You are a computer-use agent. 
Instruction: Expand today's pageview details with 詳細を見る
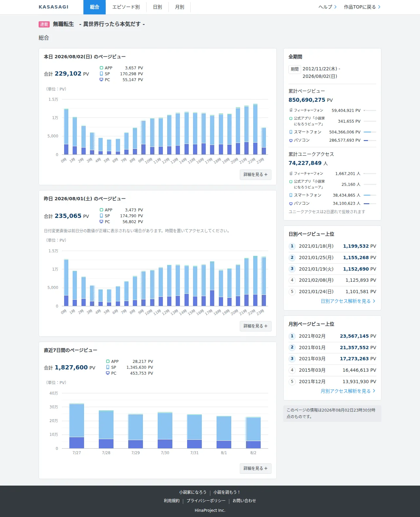pos(255,175)
